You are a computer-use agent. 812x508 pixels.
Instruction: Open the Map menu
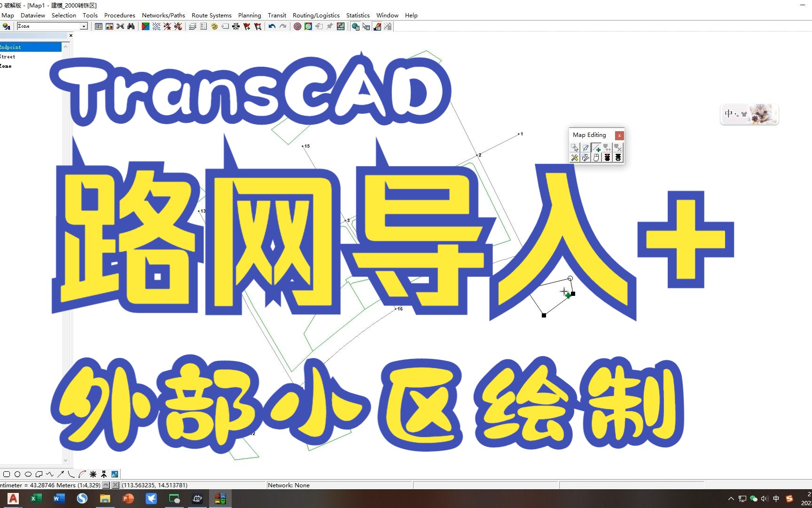tap(8, 15)
